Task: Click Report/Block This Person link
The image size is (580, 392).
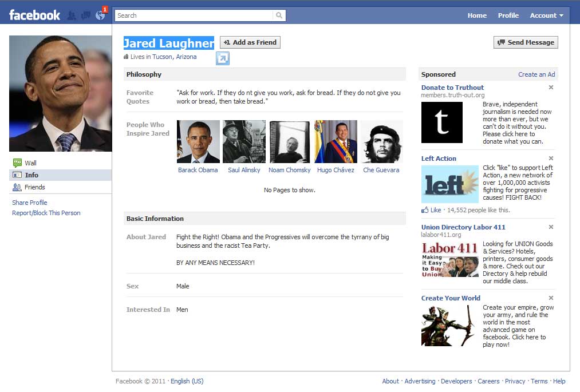Action: [x=46, y=213]
